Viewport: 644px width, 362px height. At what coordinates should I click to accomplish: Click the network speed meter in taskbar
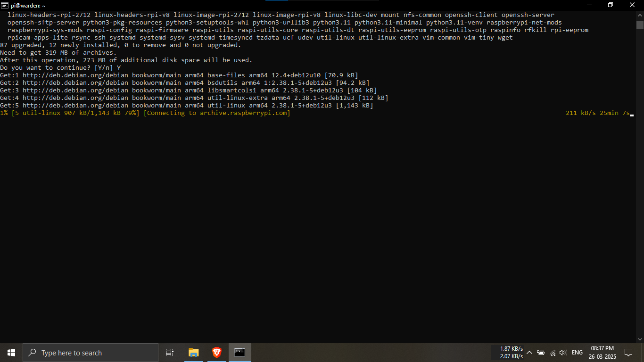coord(511,353)
